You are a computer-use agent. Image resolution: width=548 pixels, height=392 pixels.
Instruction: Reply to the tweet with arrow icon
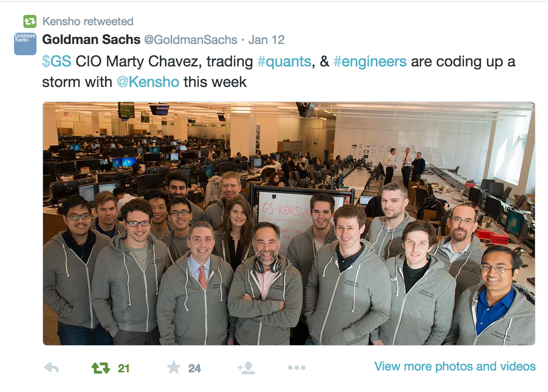(51, 368)
